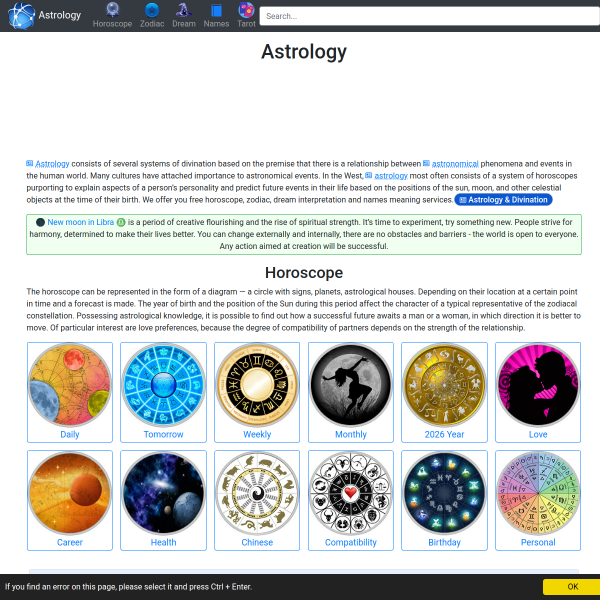600x600 pixels.
Task: Click the Astrology globe logo icon
Action: 21,15
